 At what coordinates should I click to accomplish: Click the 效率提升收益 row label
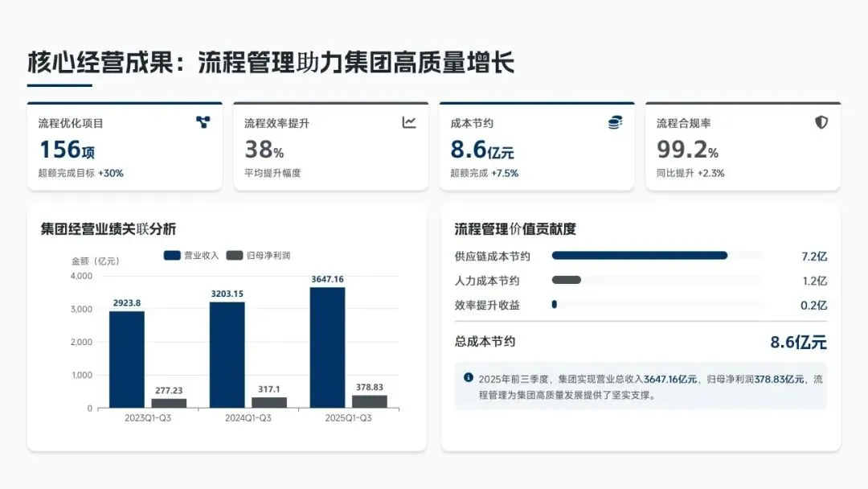point(486,305)
